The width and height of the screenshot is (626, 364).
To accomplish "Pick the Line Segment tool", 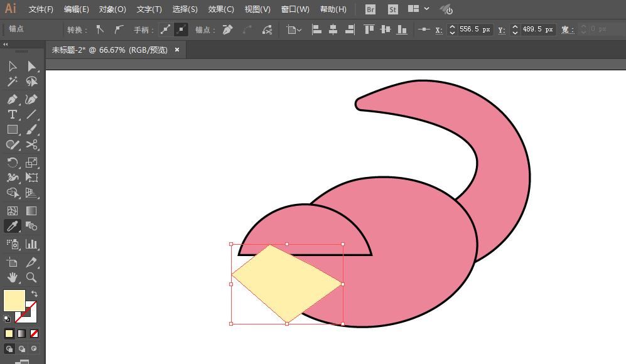I will click(31, 115).
